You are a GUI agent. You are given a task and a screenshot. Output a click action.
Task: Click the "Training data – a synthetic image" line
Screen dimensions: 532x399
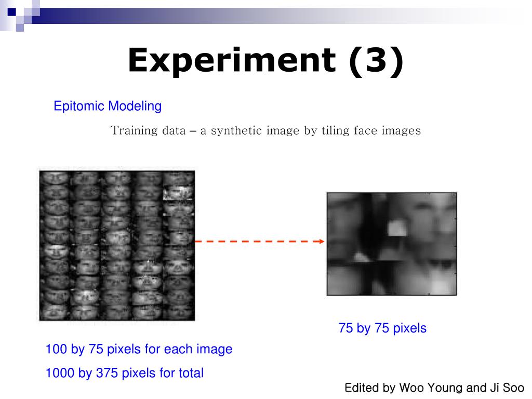click(x=265, y=130)
